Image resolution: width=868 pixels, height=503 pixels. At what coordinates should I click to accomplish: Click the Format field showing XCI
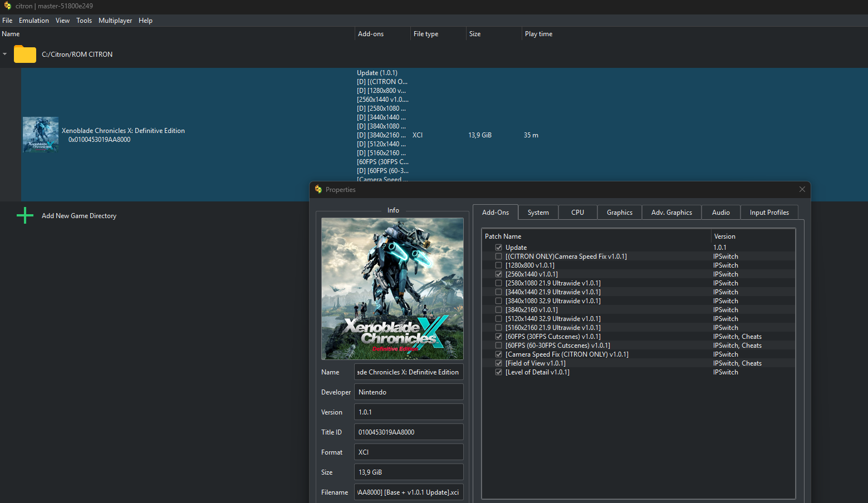(409, 452)
